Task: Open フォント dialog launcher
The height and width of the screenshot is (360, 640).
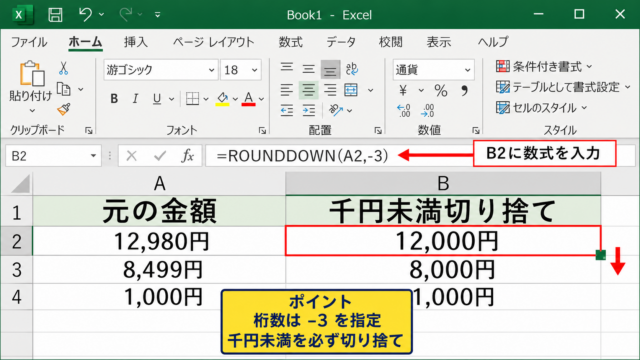Action: [x=262, y=131]
